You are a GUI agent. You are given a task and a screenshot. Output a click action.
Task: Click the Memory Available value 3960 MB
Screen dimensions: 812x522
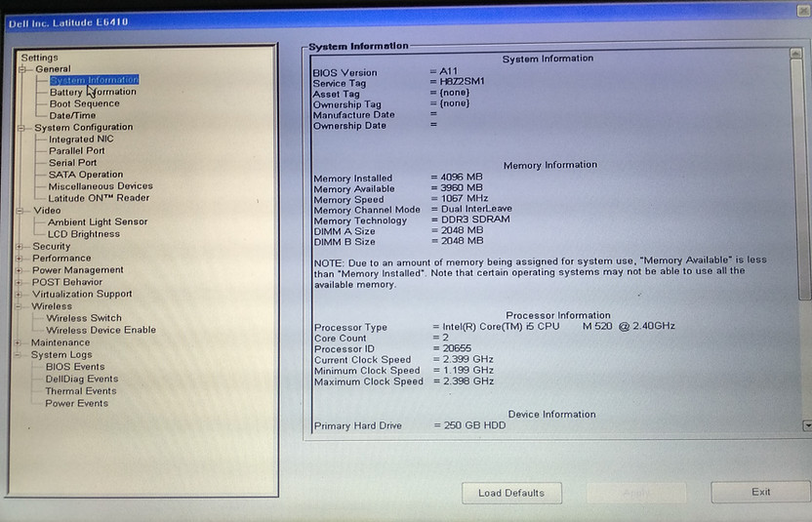point(462,187)
